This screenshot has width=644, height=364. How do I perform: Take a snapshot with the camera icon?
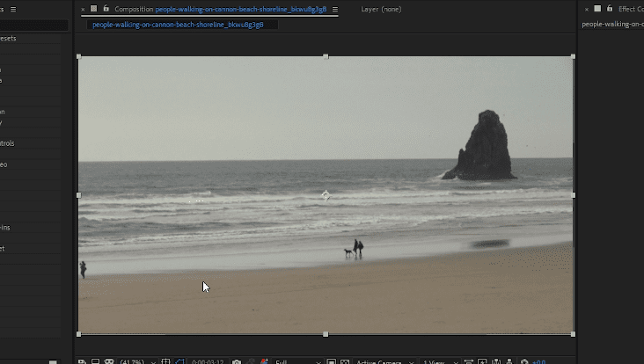[x=237, y=361]
